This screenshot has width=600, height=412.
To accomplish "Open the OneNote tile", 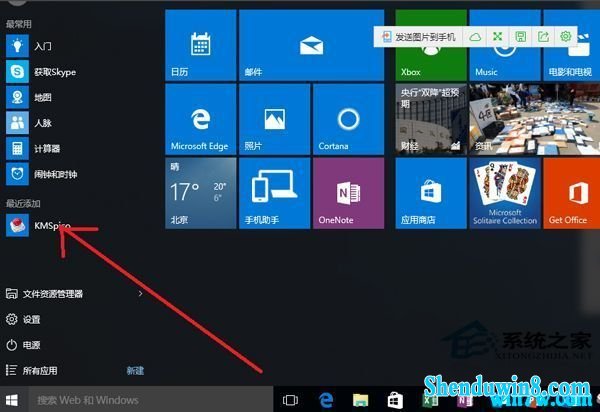I will coord(348,193).
